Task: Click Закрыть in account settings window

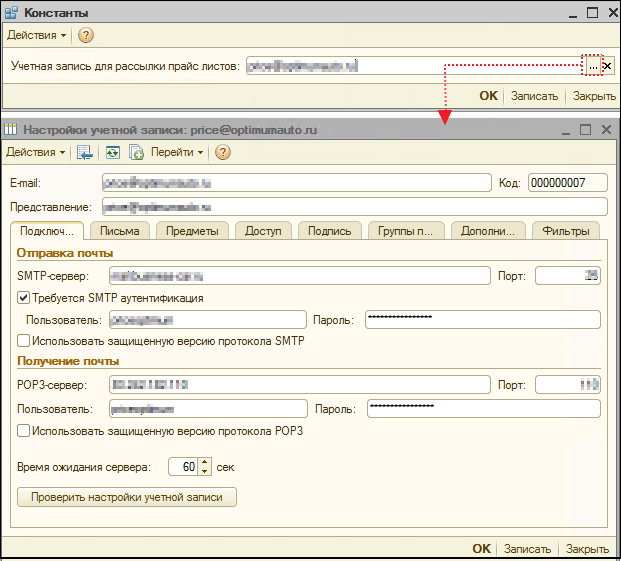Action: point(587,549)
